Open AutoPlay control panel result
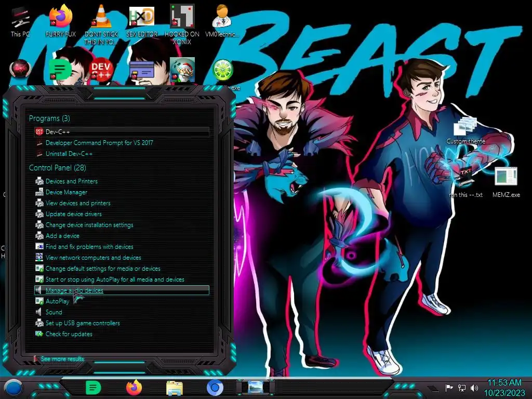 coord(122,301)
